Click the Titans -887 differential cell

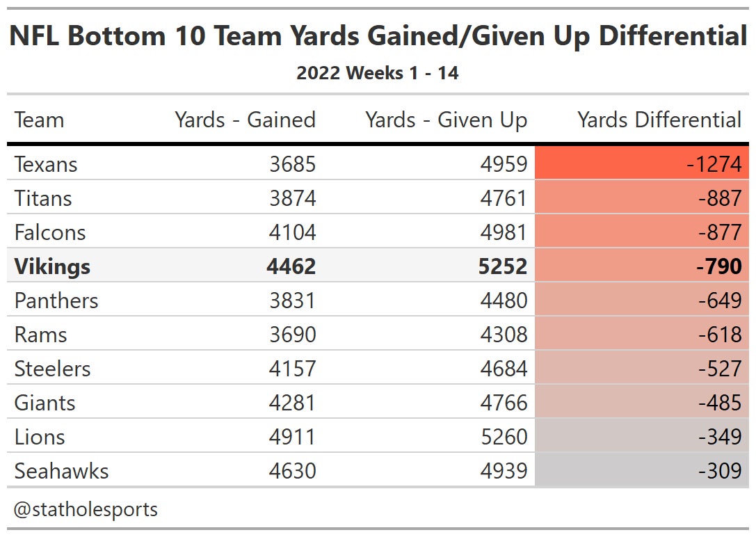point(720,198)
